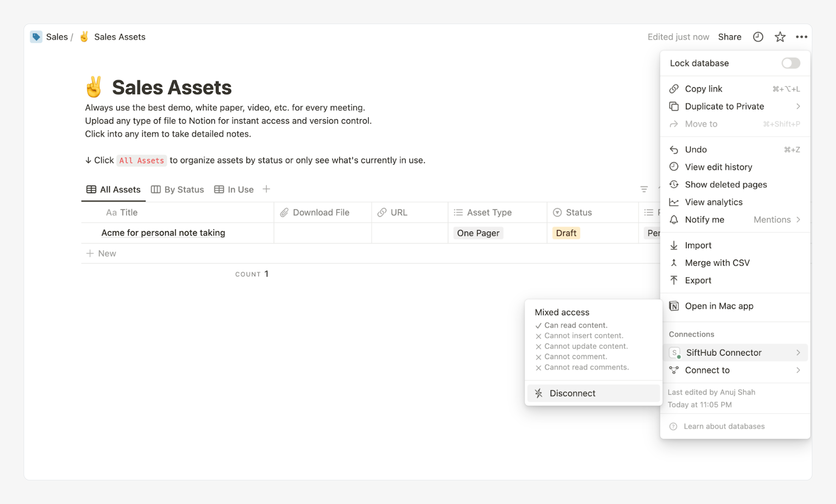Add a New row to table
Viewport: 836px width, 504px height.
pos(102,253)
